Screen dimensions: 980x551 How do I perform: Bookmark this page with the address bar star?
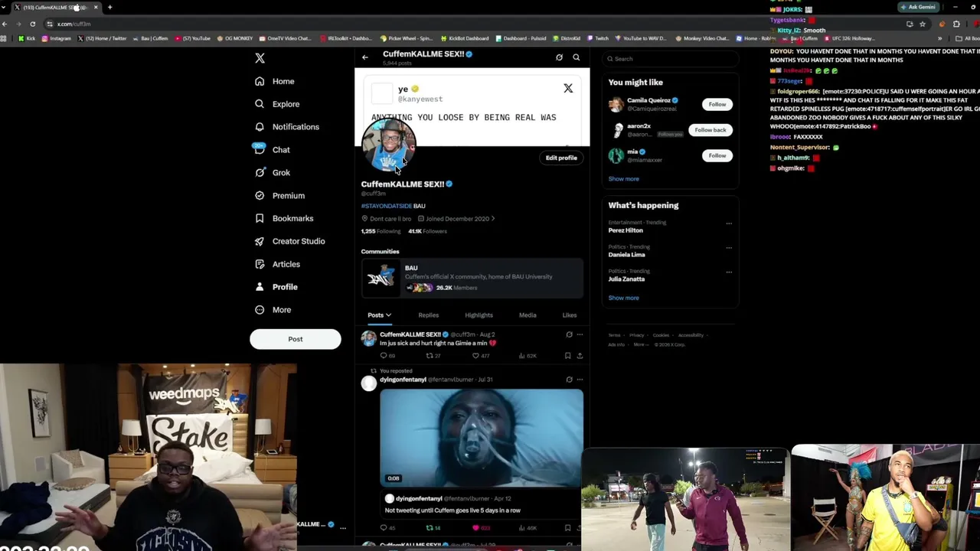click(922, 24)
